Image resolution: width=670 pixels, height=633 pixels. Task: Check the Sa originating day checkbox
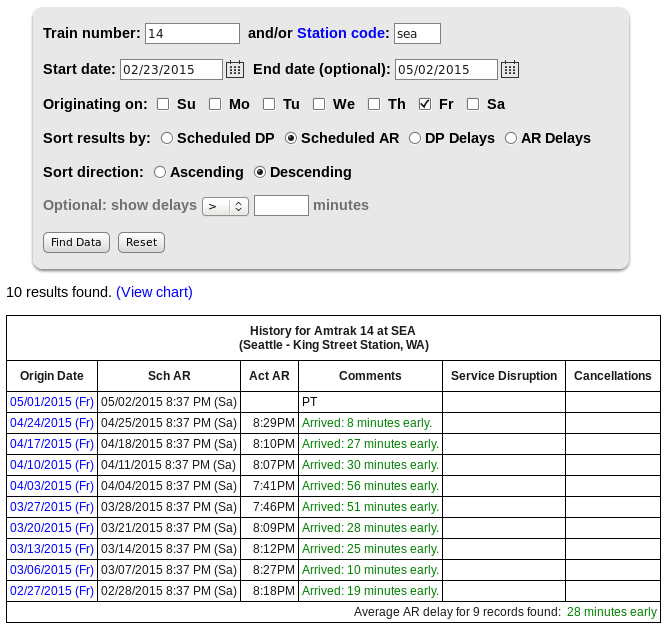(473, 104)
